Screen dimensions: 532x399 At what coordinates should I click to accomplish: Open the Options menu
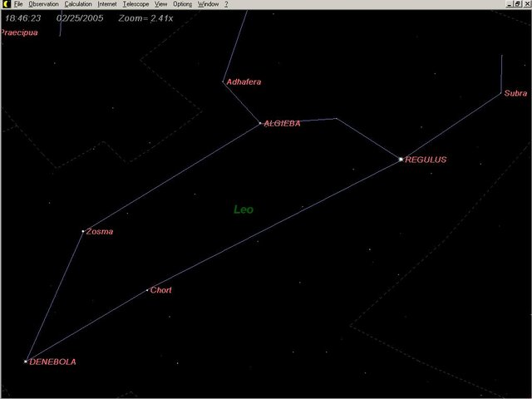click(x=182, y=4)
